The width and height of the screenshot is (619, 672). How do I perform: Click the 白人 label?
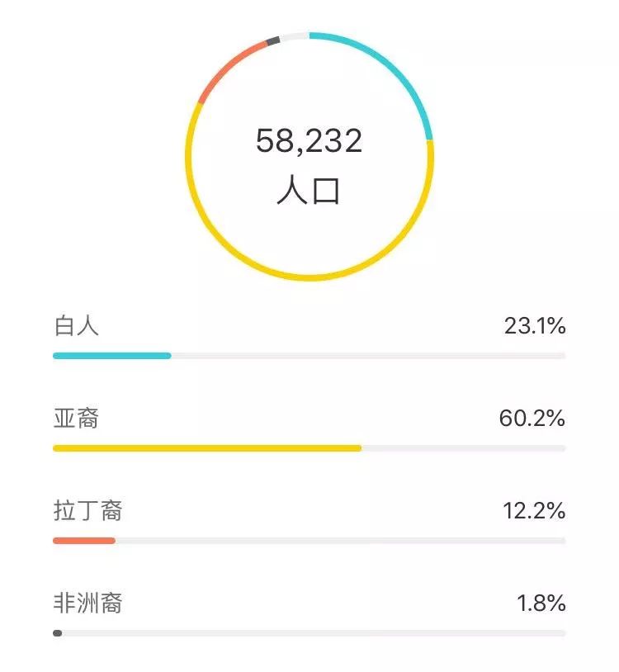[76, 326]
